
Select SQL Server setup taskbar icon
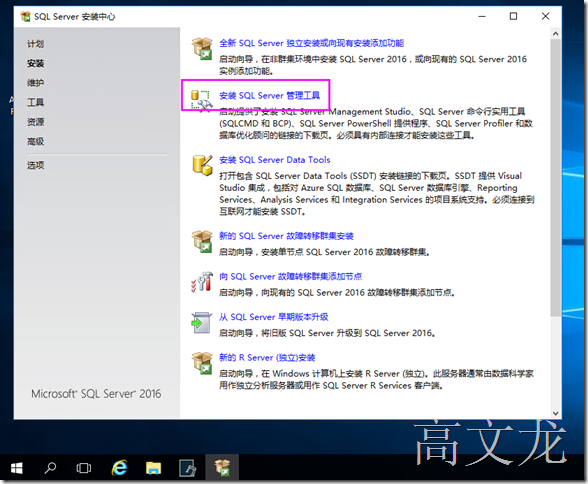(x=222, y=468)
